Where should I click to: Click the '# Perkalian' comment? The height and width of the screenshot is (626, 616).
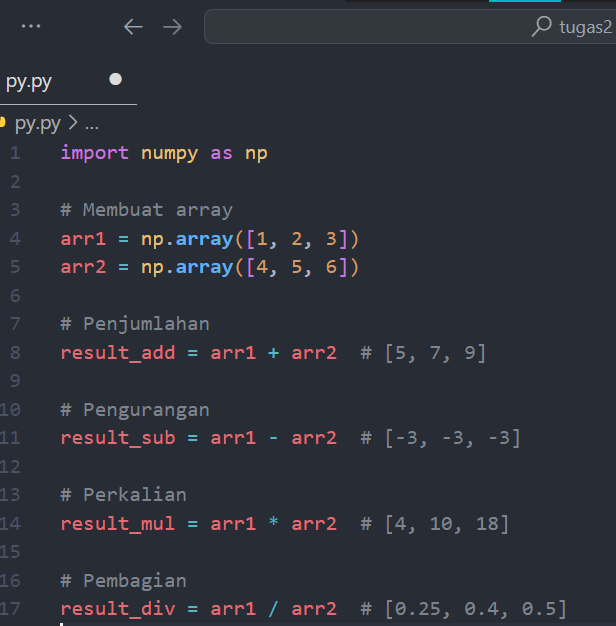[x=123, y=495]
